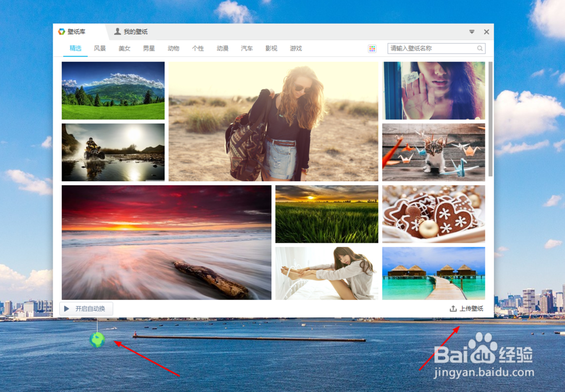Choose the tropical pier huts wallpaper
Viewport: 565px width, 392px height.
click(434, 273)
